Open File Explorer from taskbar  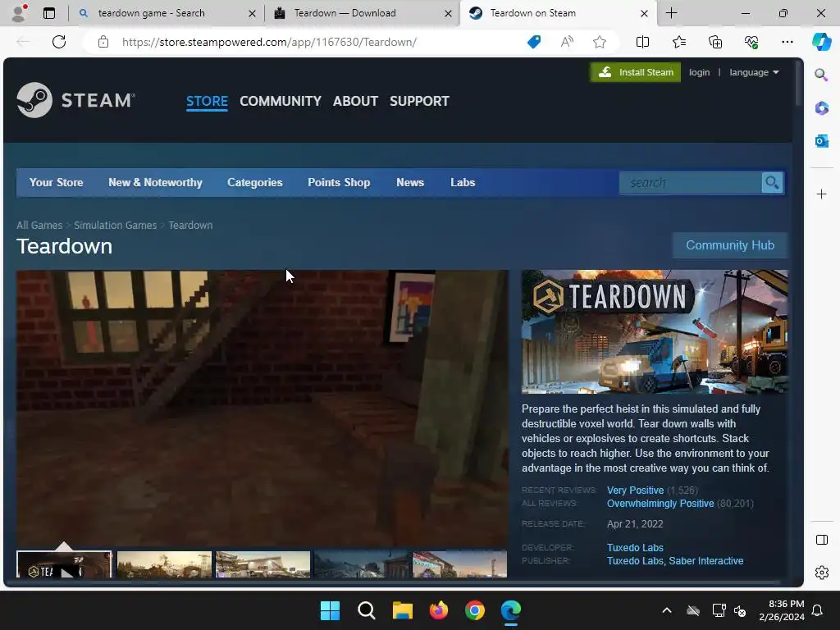(x=402, y=610)
